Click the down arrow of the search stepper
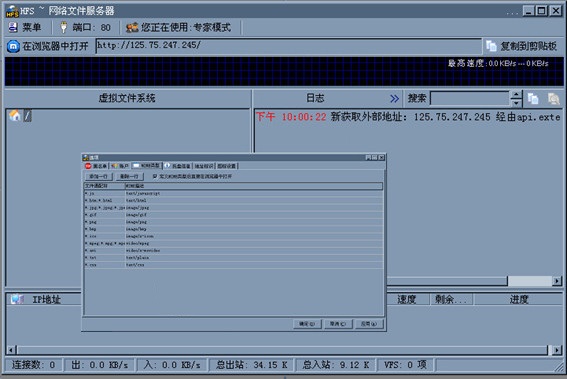Image resolution: width=567 pixels, height=379 pixels. [x=516, y=103]
